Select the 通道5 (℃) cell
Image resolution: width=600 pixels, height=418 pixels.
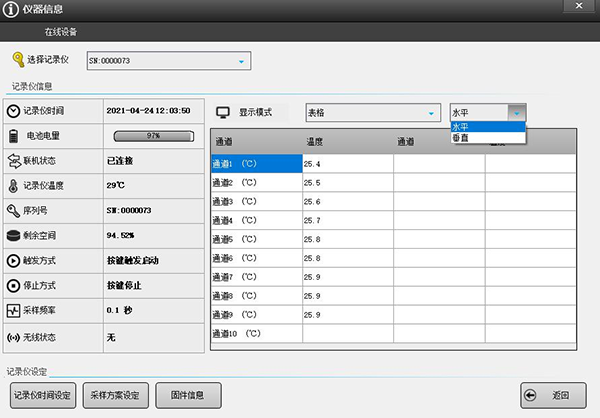click(x=257, y=239)
